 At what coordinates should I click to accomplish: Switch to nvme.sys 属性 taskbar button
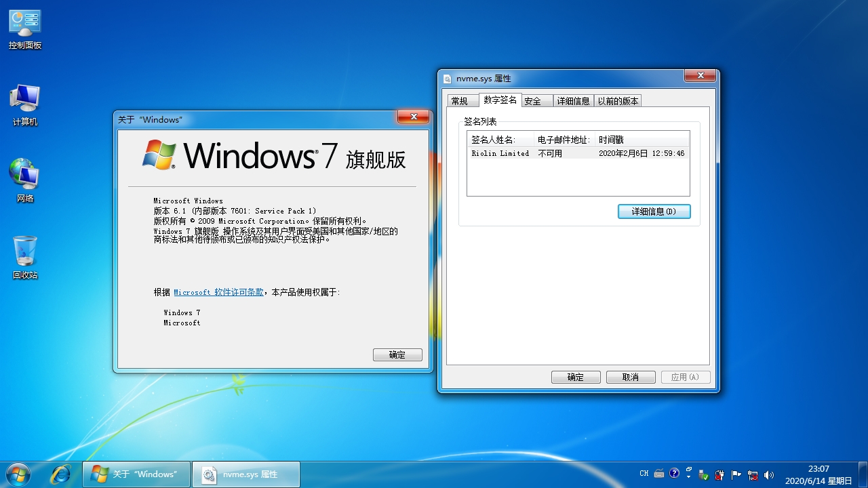tap(246, 474)
